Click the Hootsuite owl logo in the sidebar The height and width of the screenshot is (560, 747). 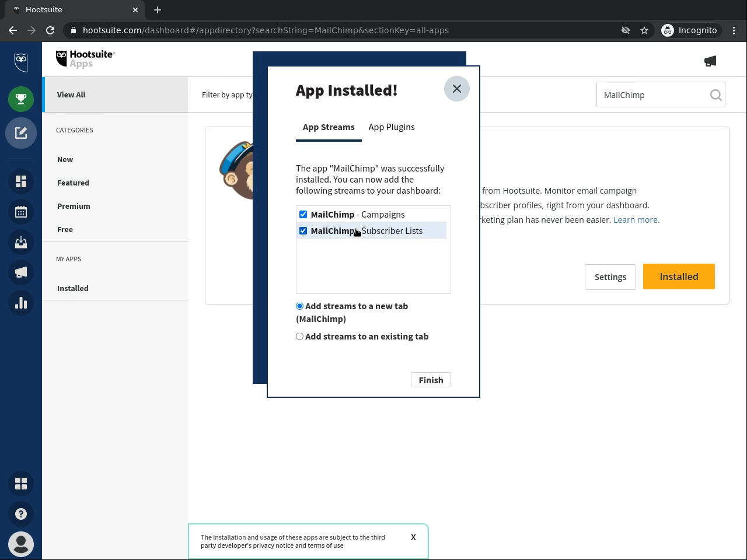[21, 62]
